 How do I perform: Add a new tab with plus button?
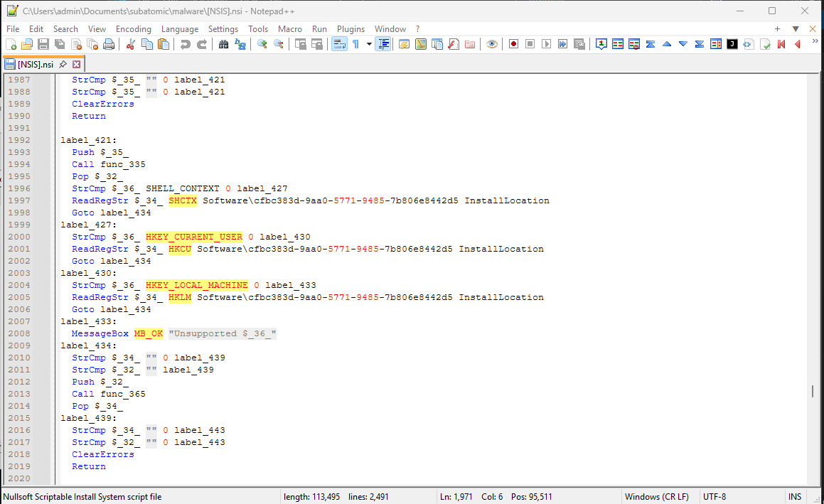777,29
